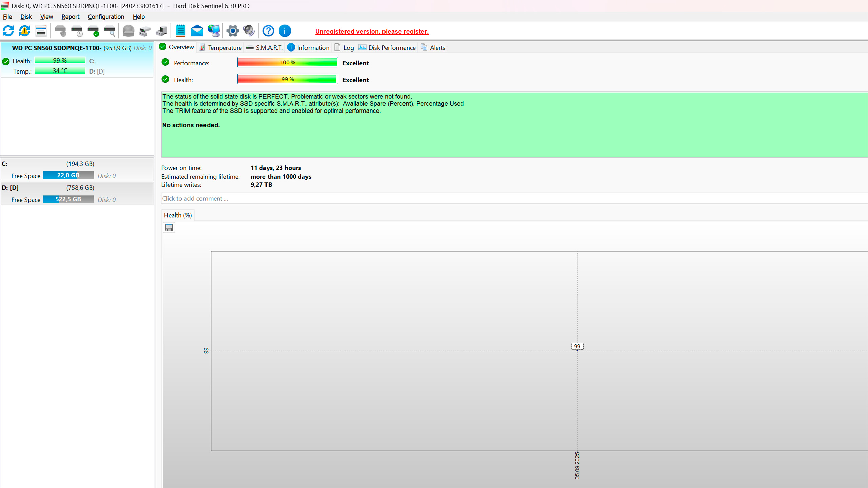Click the light gray drive with connectors icon
868x488 pixels.
(x=145, y=31)
